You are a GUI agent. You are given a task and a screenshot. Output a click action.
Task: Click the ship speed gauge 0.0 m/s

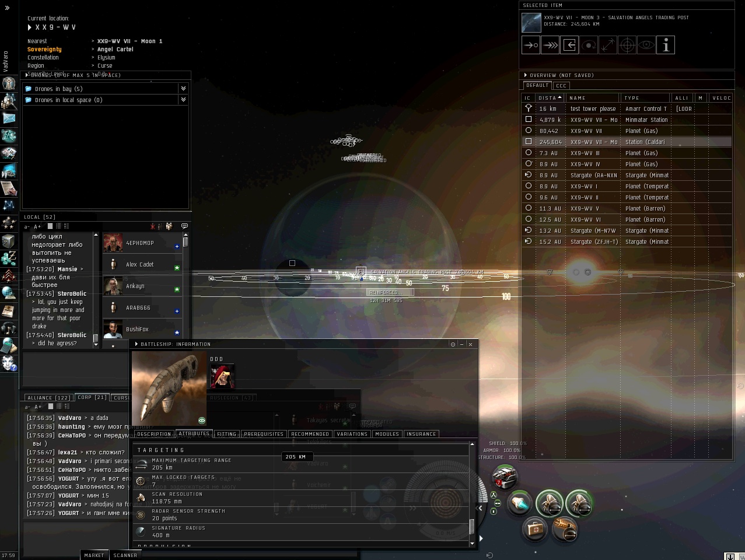tap(446, 533)
